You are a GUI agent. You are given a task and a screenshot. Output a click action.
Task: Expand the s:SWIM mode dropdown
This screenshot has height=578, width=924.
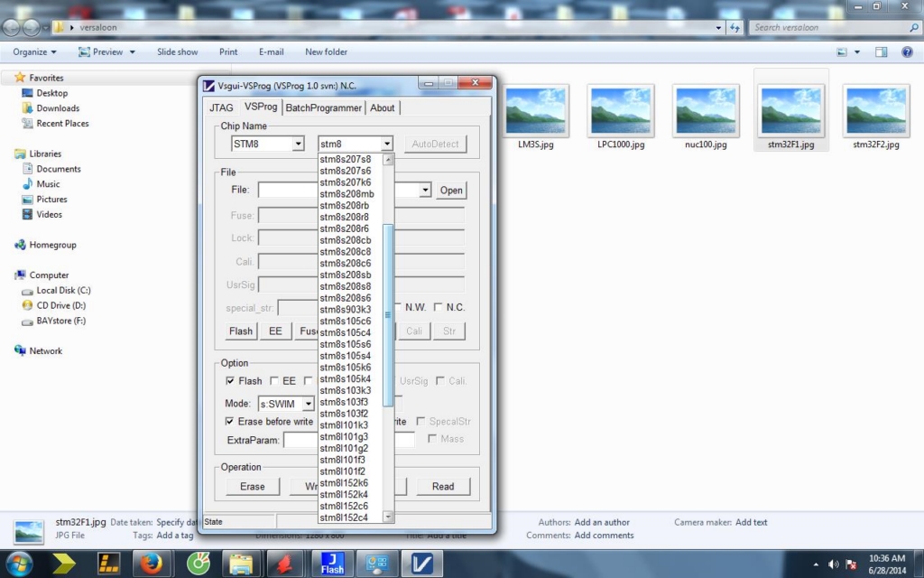click(308, 404)
